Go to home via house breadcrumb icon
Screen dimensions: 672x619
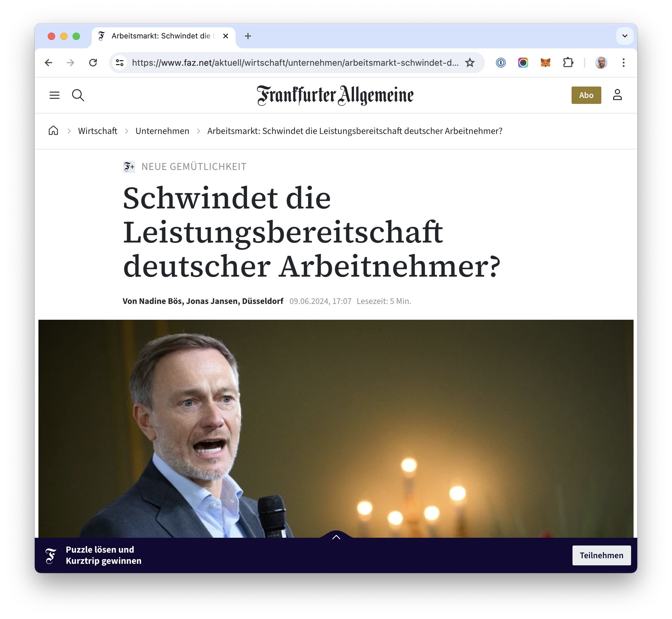(53, 131)
